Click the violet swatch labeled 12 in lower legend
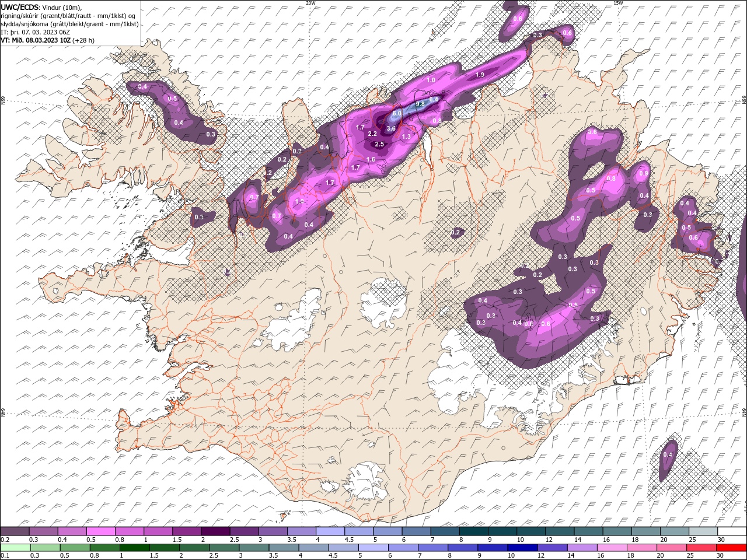 (x=552, y=547)
